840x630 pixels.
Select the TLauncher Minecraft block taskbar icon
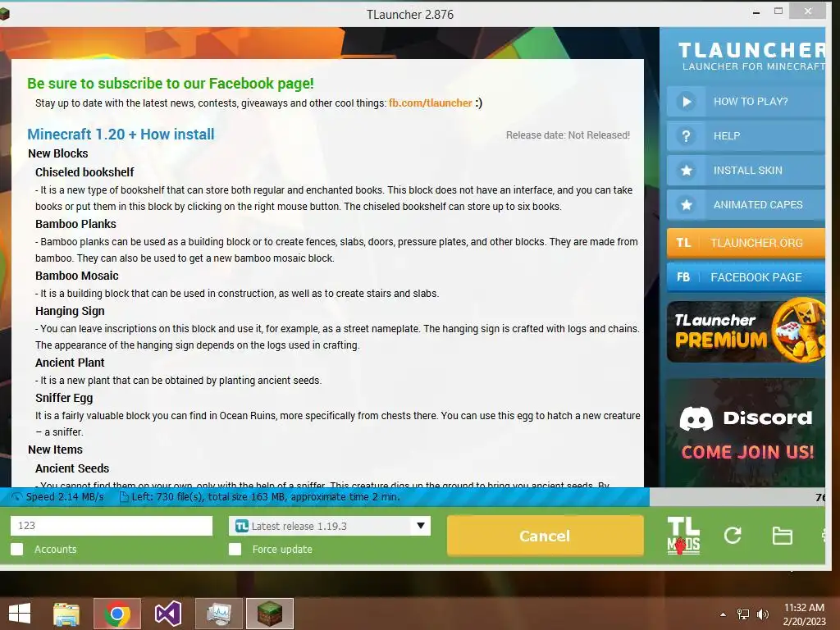coord(270,614)
